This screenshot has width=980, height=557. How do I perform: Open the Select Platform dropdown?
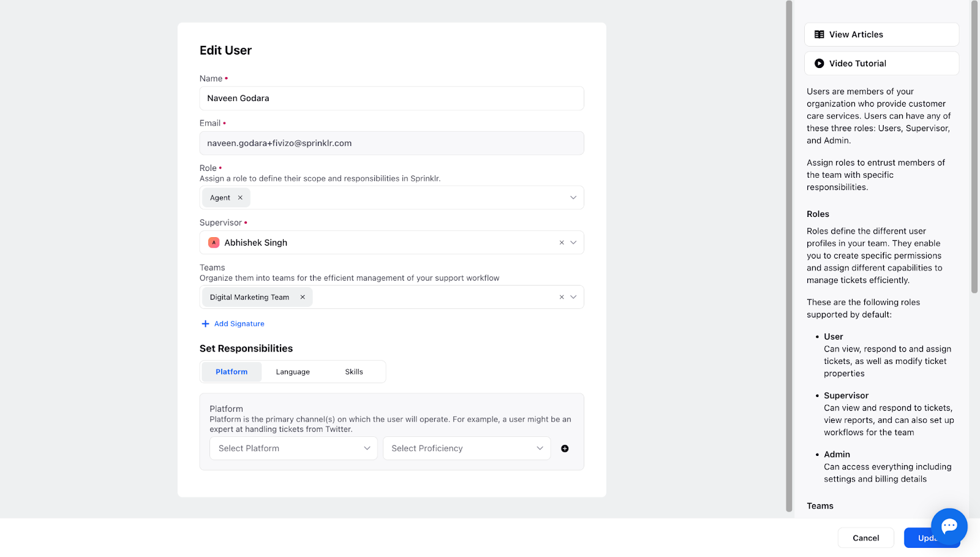293,449
